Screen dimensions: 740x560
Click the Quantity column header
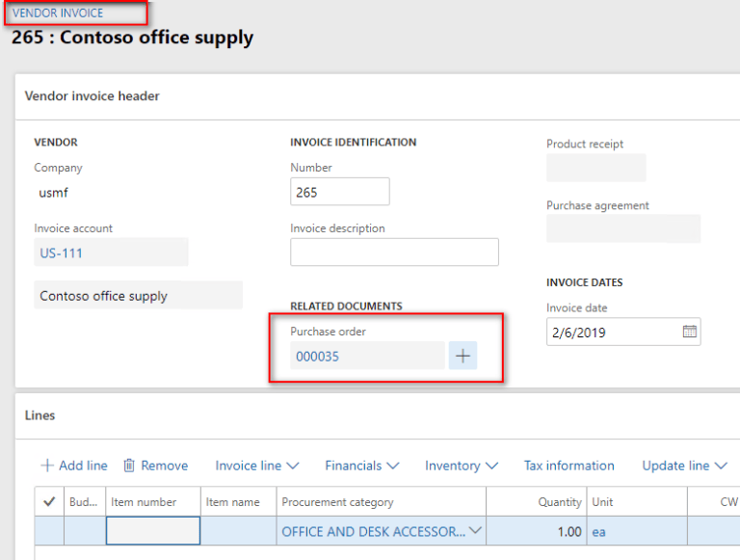tap(537, 501)
